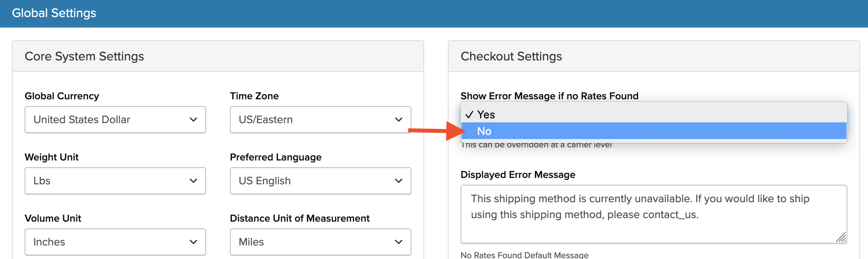Screen dimensions: 868x259
Task: Click the Global Settings page title
Action: pos(54,13)
